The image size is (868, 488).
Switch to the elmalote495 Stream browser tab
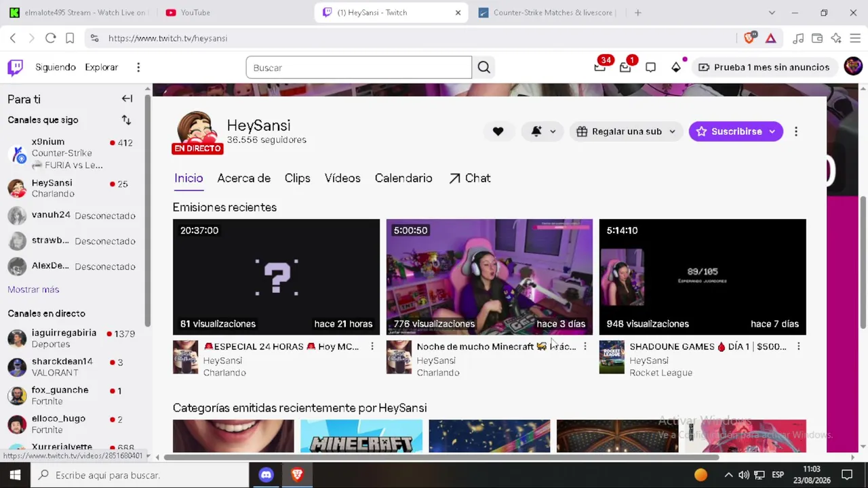coord(79,12)
